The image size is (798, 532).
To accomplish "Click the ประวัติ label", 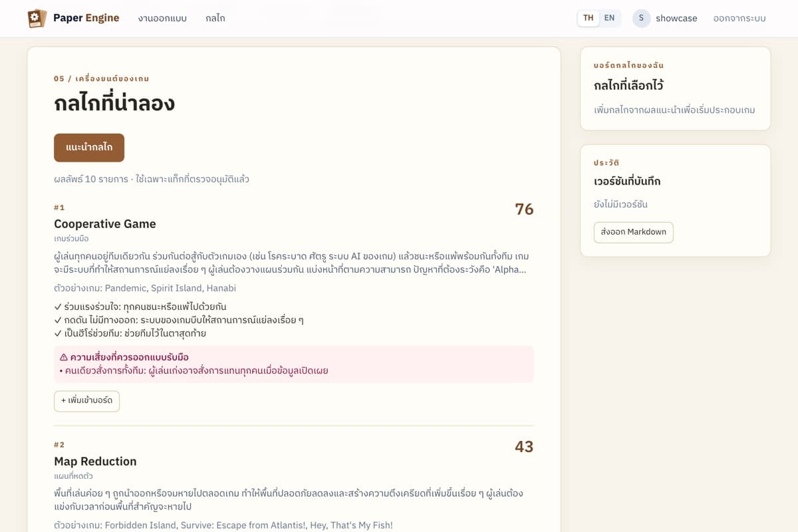I will click(x=606, y=162).
